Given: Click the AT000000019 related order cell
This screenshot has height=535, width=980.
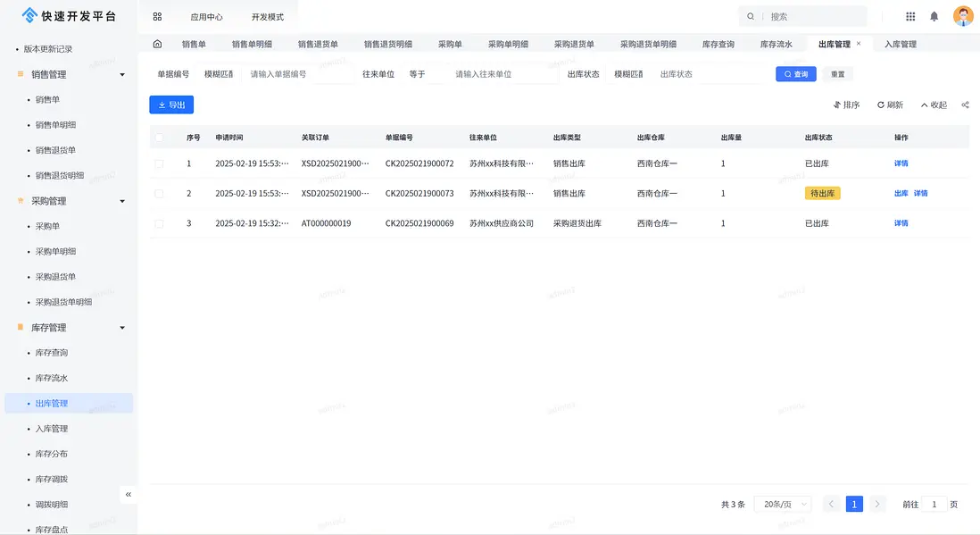Looking at the screenshot, I should coord(327,223).
